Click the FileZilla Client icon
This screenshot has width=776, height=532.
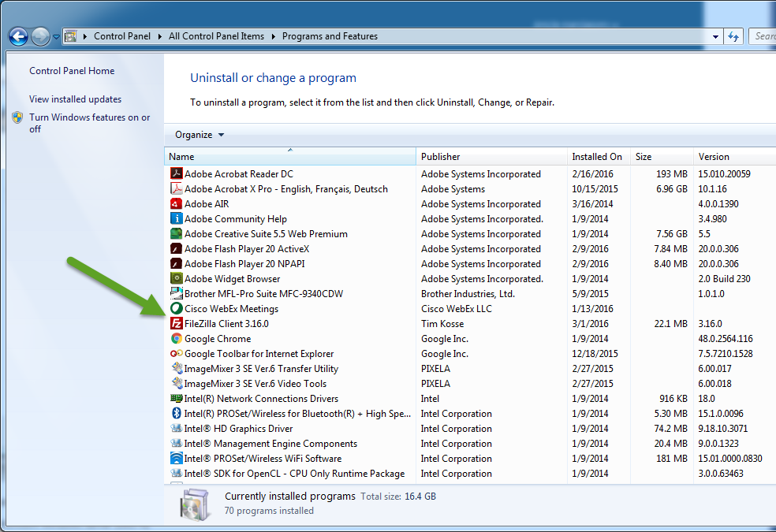point(176,323)
